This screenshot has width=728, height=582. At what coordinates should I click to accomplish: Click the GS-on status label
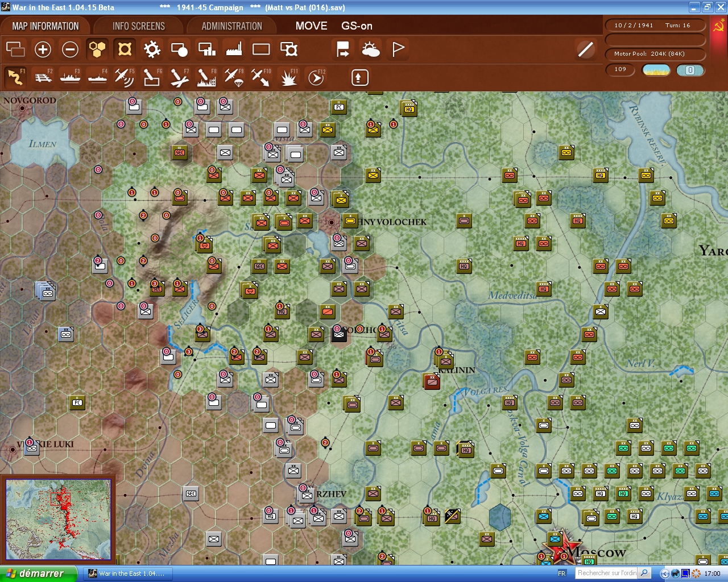tap(357, 26)
